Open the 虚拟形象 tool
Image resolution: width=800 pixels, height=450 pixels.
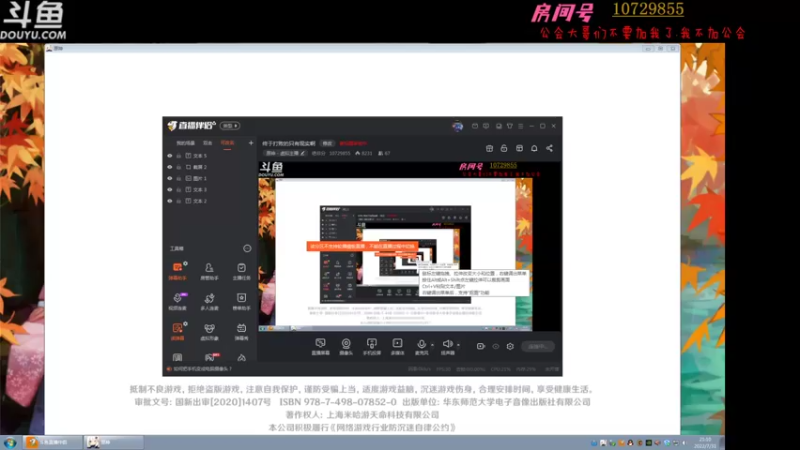(x=209, y=331)
